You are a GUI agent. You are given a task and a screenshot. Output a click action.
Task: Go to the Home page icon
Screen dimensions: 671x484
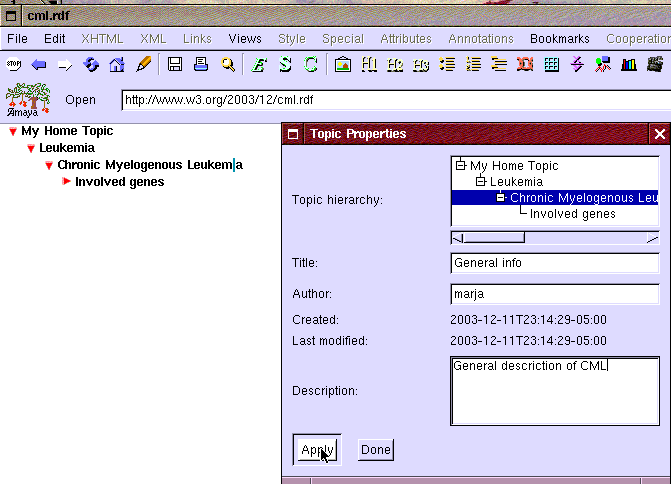pyautogui.click(x=117, y=65)
